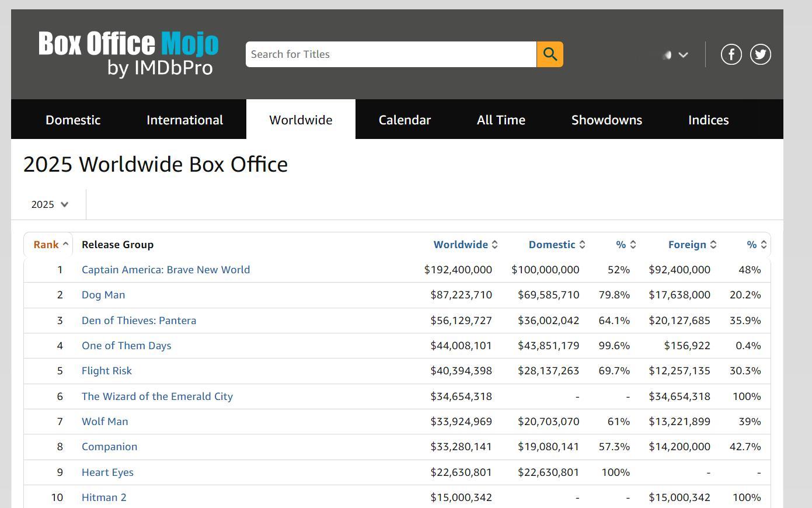Image resolution: width=812 pixels, height=508 pixels.
Task: Select the Worldwide tab
Action: tap(301, 120)
